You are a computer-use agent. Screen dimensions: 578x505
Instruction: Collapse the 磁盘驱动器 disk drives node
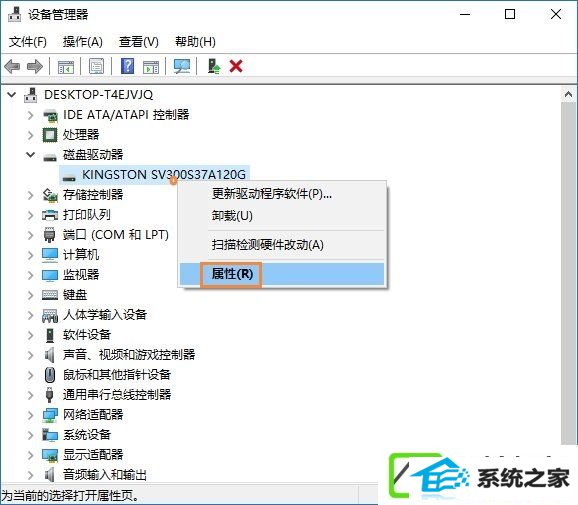(31, 155)
